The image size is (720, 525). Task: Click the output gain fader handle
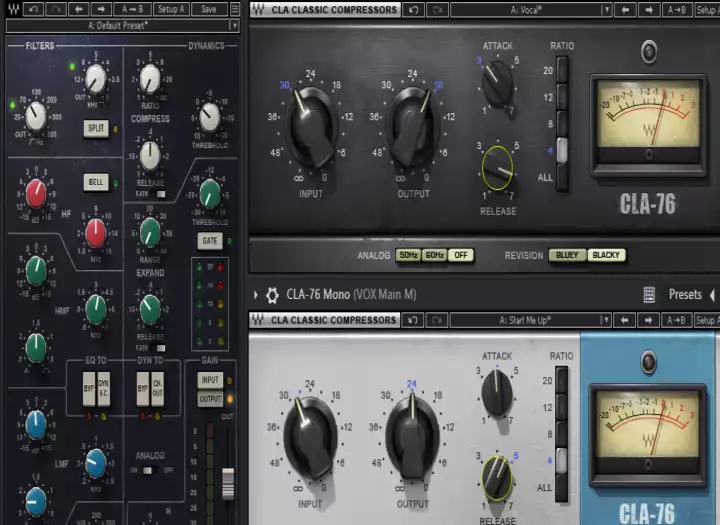pos(228,484)
